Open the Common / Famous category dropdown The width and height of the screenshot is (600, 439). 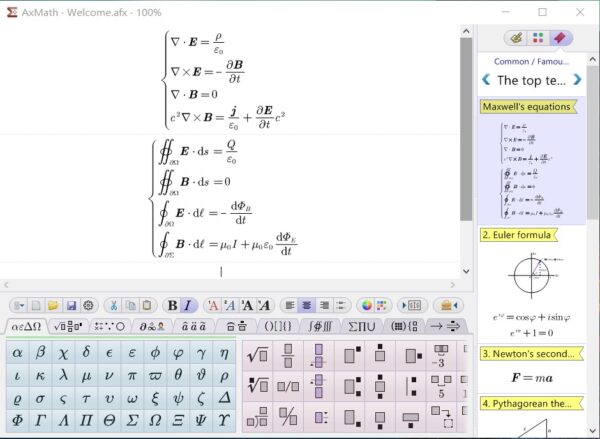tap(532, 60)
